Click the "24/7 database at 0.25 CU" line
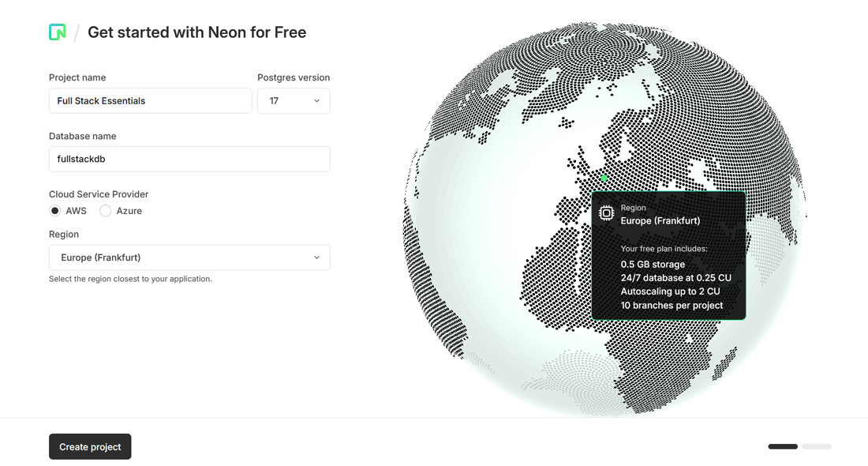Screen dimensions: 868x466 pos(676,277)
